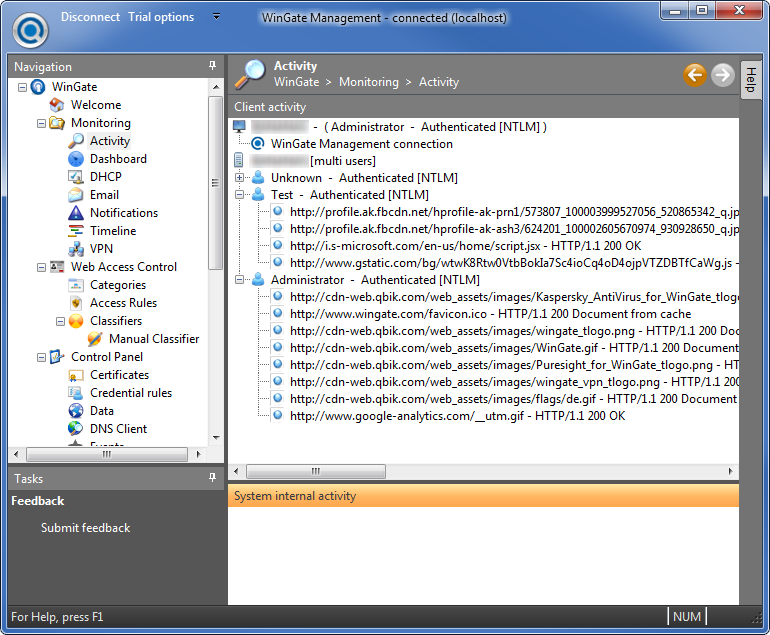770x635 pixels.
Task: Collapse the Web Access Control node
Action: coord(41,267)
